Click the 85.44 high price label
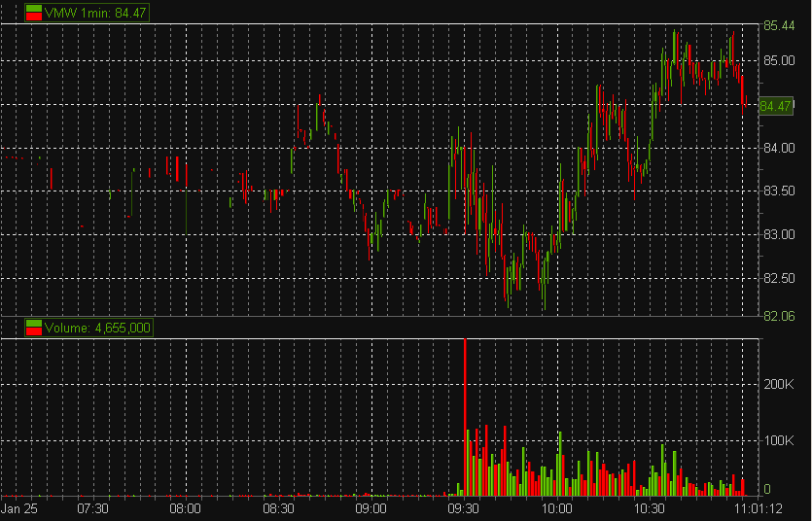Image resolution: width=812 pixels, height=521 pixels. 779,26
